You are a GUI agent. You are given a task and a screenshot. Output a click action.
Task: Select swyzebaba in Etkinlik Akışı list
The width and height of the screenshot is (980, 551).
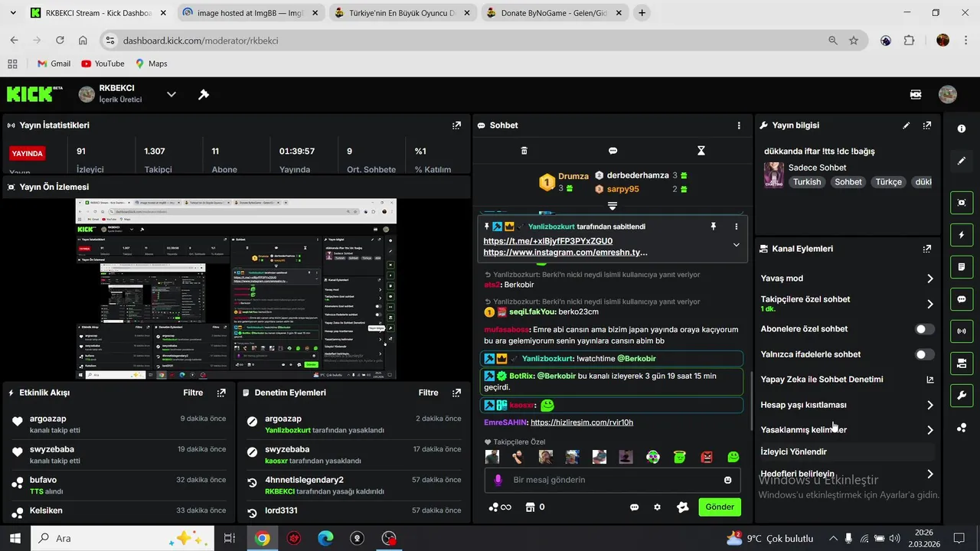[52, 449]
